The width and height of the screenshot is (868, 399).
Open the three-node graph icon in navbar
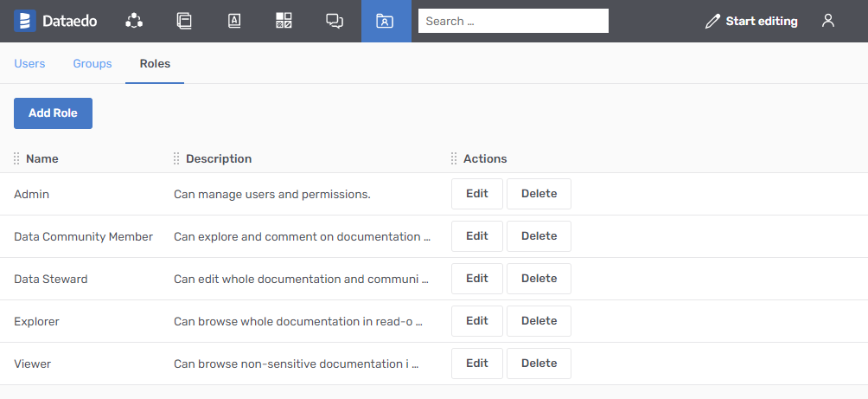pos(133,21)
